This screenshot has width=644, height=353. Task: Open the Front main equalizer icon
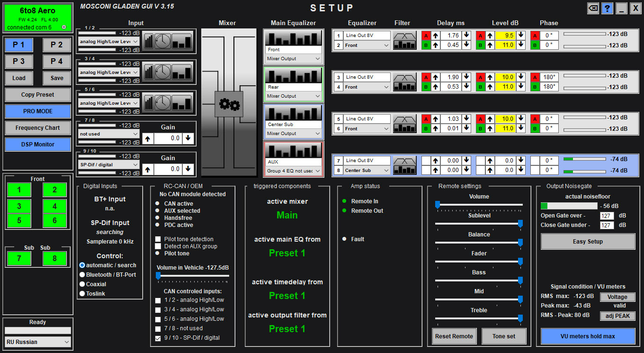click(x=293, y=38)
